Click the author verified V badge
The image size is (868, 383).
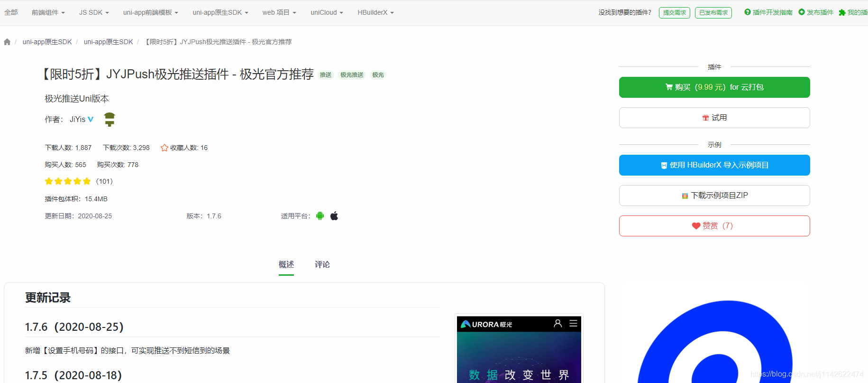click(91, 119)
